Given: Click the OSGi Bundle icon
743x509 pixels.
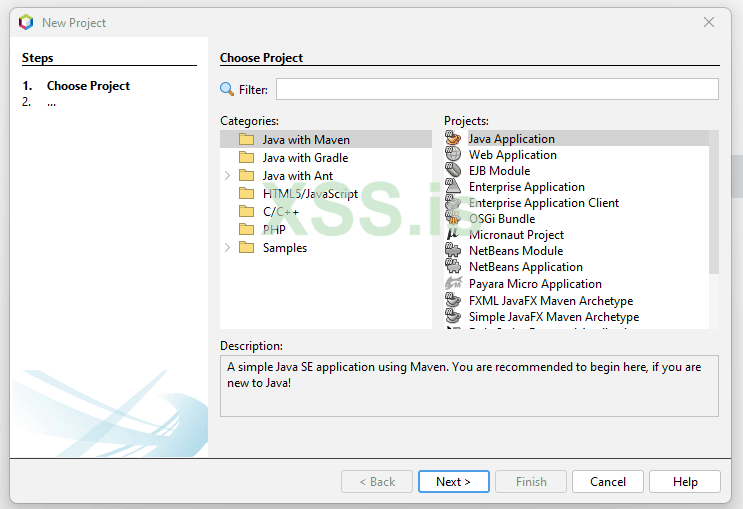Looking at the screenshot, I should pyautogui.click(x=453, y=218).
